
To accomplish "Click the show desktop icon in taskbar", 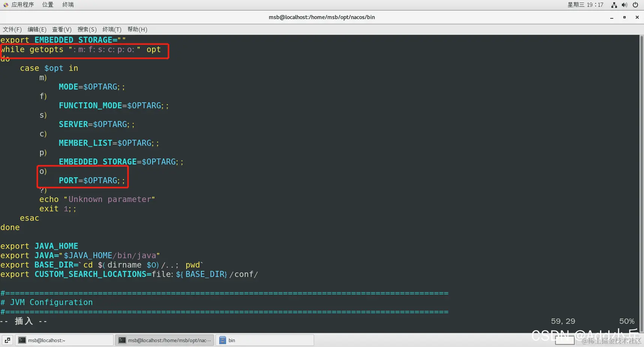I will (7, 340).
